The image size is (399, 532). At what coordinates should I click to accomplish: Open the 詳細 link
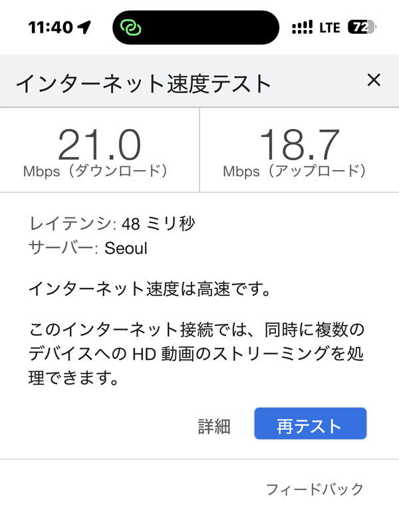pyautogui.click(x=214, y=426)
